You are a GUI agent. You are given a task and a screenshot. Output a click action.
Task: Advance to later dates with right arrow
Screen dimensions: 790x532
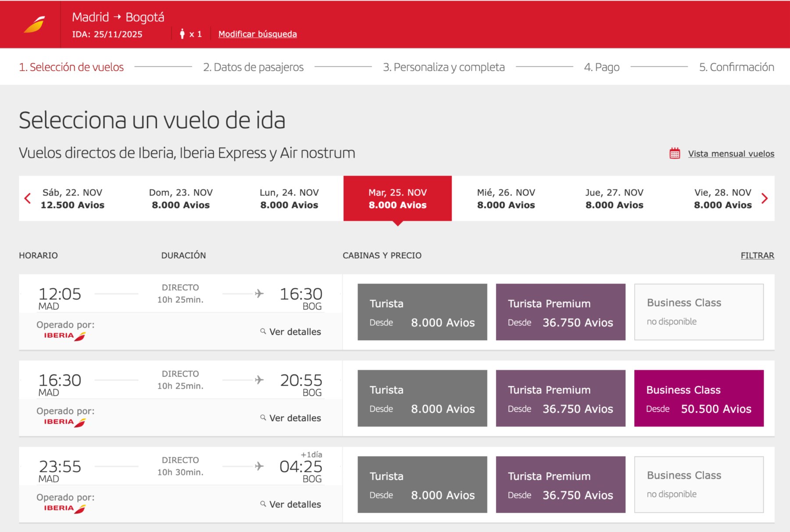pyautogui.click(x=765, y=199)
